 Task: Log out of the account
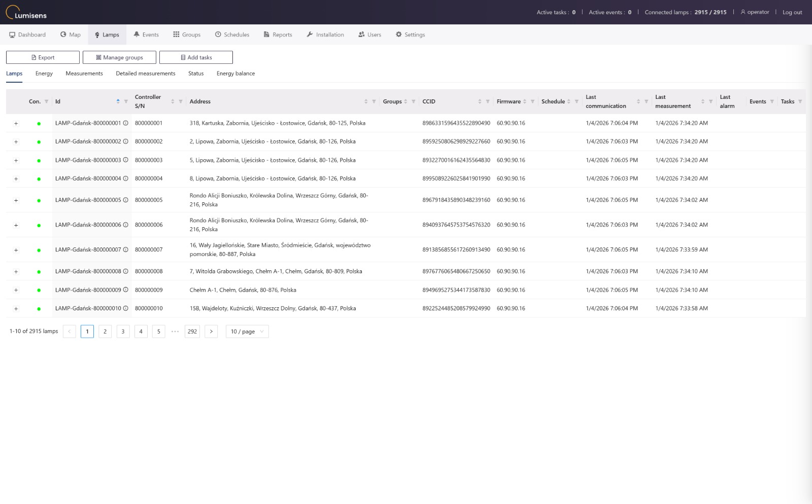tap(792, 12)
